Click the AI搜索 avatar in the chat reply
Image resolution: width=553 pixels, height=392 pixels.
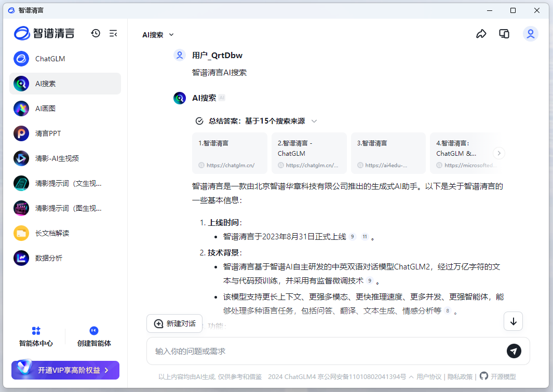180,98
